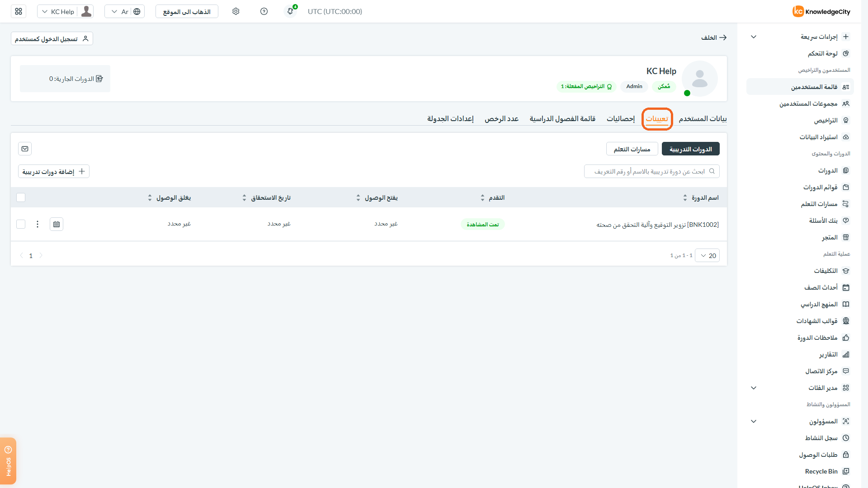Click the تمت المشاهدة progress badge
Screen dimensions: 868x488
[x=483, y=224]
